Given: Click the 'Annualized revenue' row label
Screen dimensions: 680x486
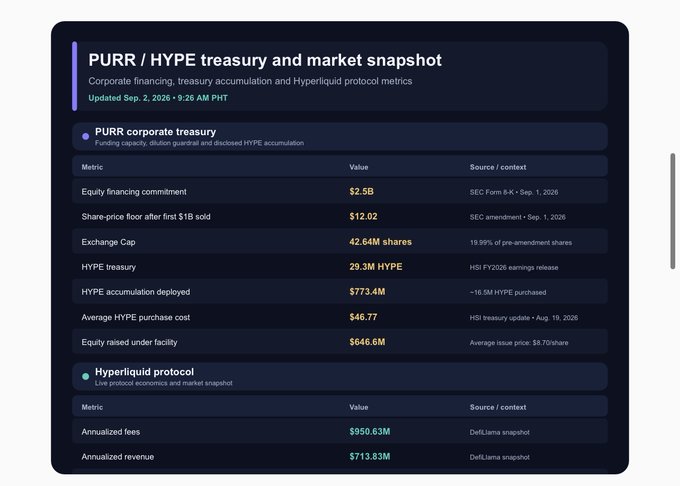Looking at the screenshot, I should pyautogui.click(x=118, y=457).
